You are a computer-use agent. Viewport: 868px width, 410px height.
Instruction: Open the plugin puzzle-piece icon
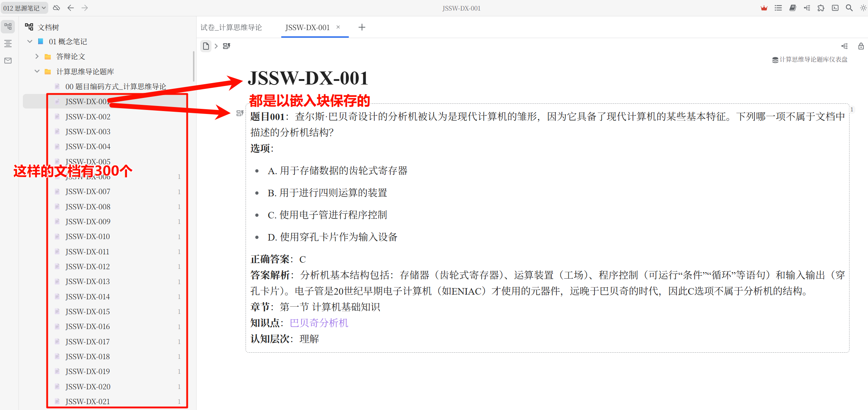821,8
